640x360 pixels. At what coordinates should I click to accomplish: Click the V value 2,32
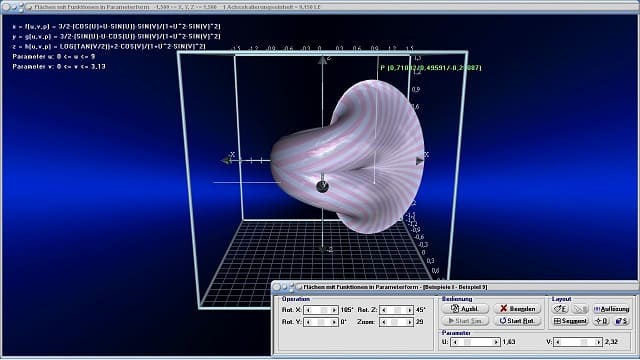pos(611,342)
